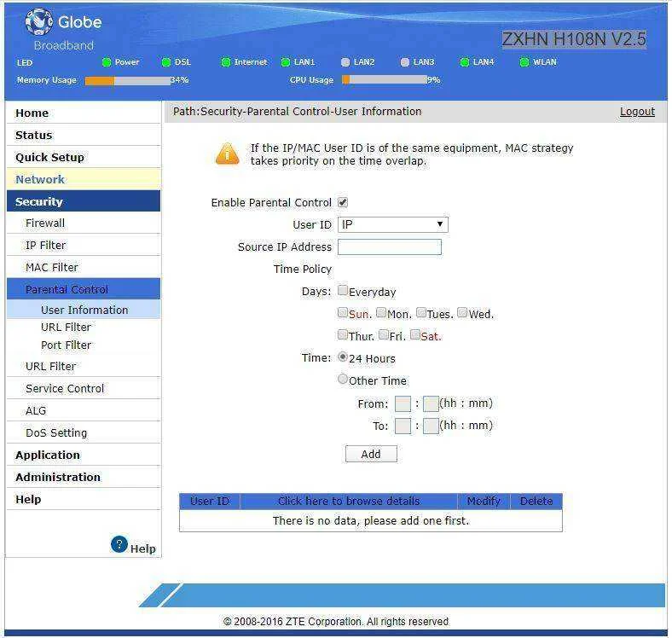Click the LAN3 LED indicator
Viewport: 672px width, 638px height.
tap(404, 62)
